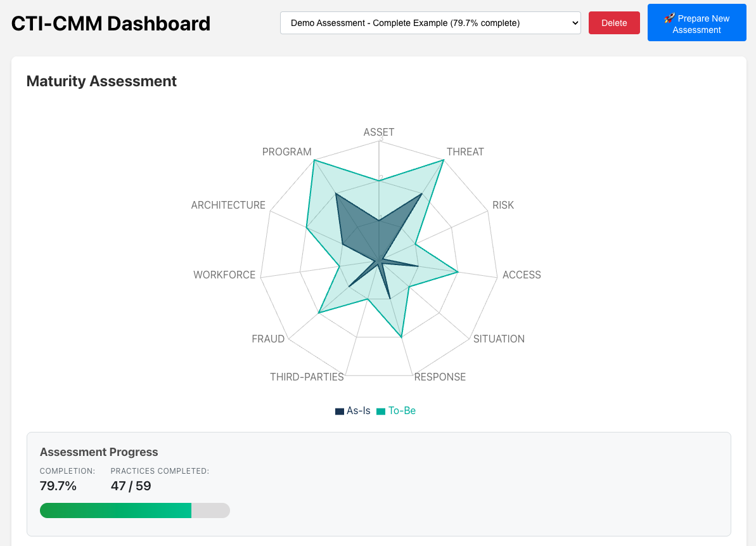Viewport: 756px width, 546px height.
Task: Open the assessment selection dropdown
Action: pyautogui.click(x=430, y=22)
